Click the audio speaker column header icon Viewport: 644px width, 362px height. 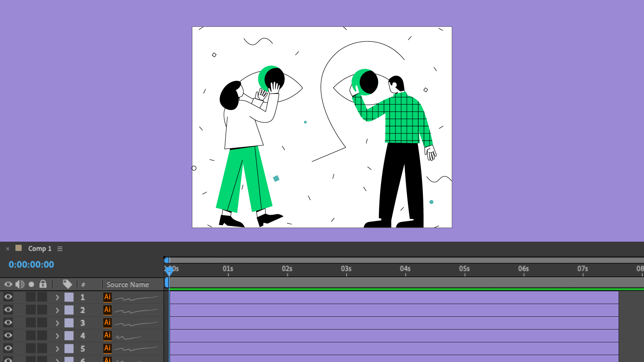pyautogui.click(x=20, y=284)
